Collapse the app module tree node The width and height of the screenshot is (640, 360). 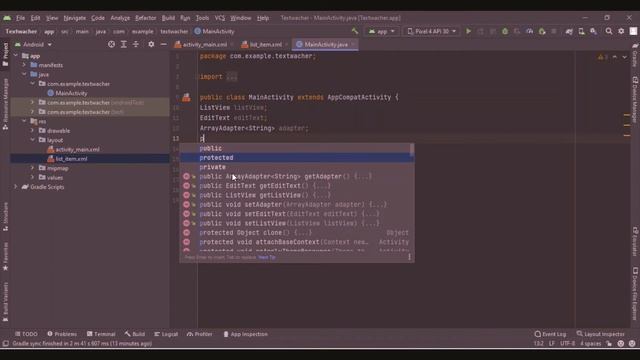(x=16, y=56)
